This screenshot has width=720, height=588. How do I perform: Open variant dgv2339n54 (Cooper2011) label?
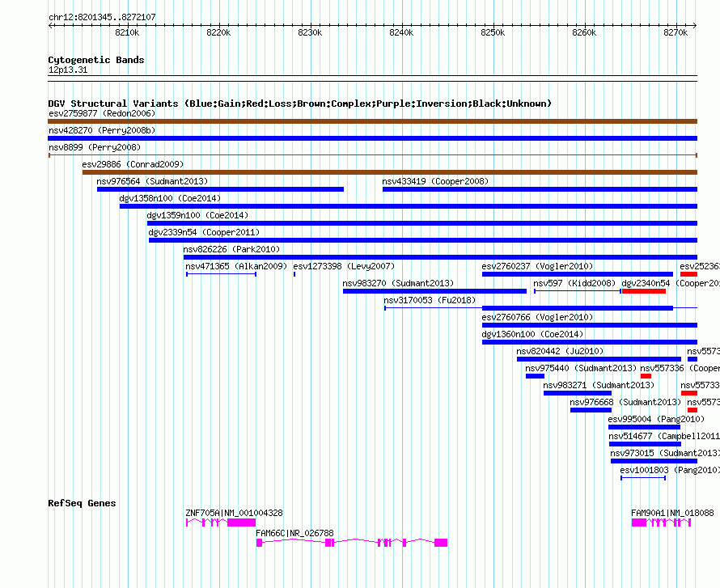(204, 232)
